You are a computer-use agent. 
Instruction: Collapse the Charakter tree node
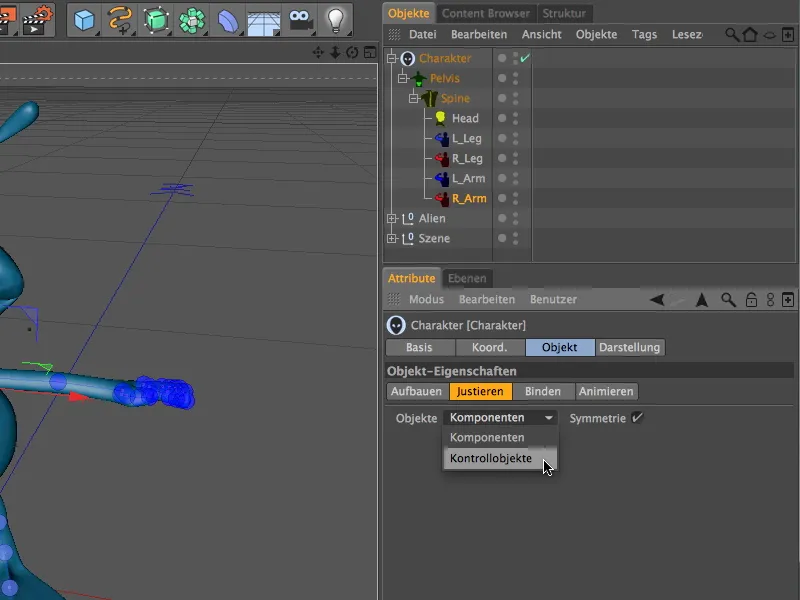pyautogui.click(x=391, y=59)
